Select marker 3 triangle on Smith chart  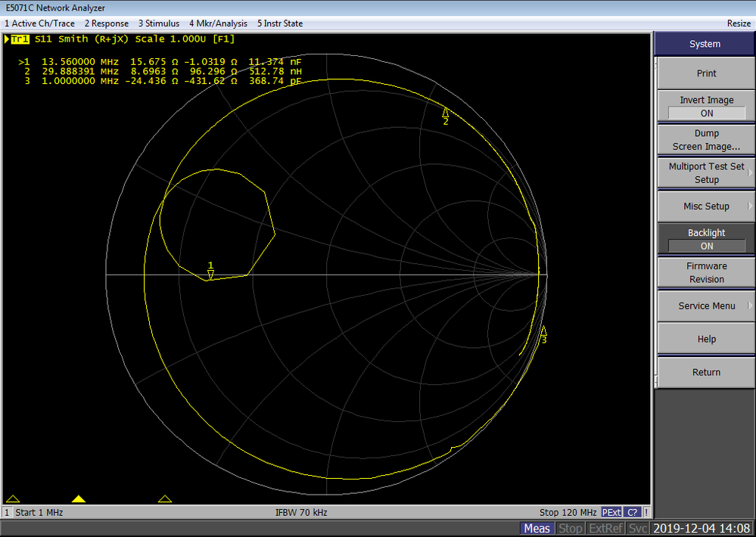(x=543, y=331)
